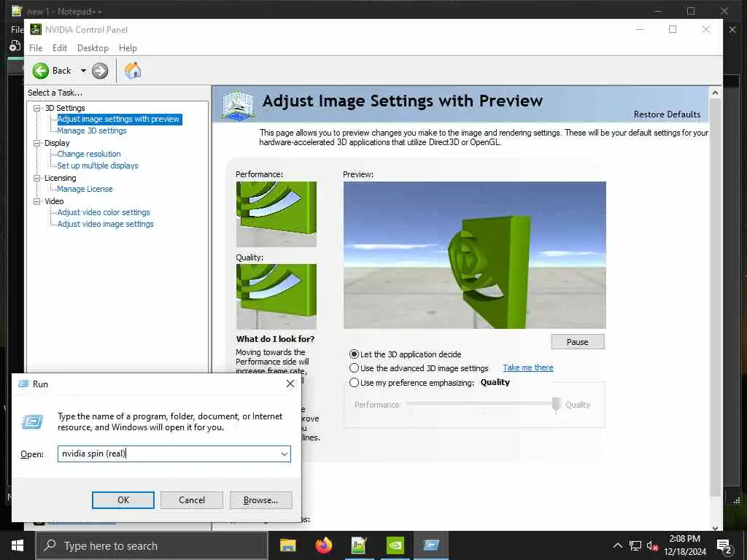Screen dimensions: 747x560
Task: Launch Firefox from taskbar
Action: (x=324, y=545)
